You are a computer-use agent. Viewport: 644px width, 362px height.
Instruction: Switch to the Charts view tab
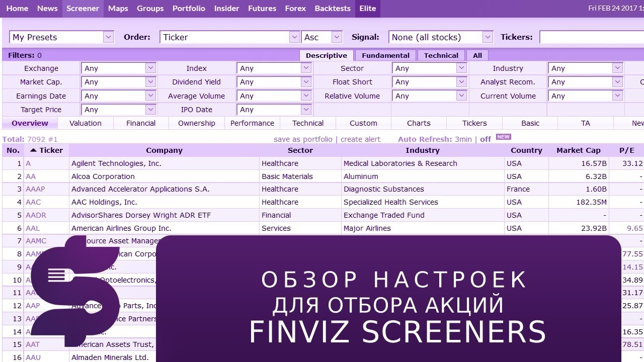(419, 123)
